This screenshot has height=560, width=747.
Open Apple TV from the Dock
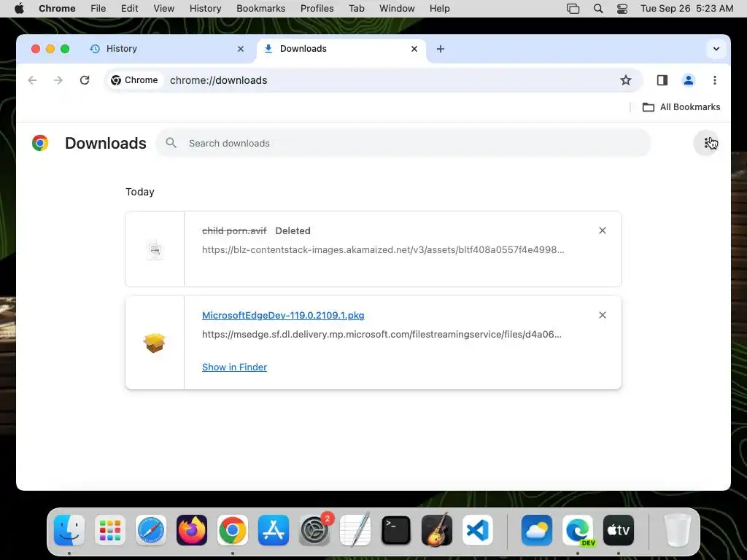(x=619, y=529)
